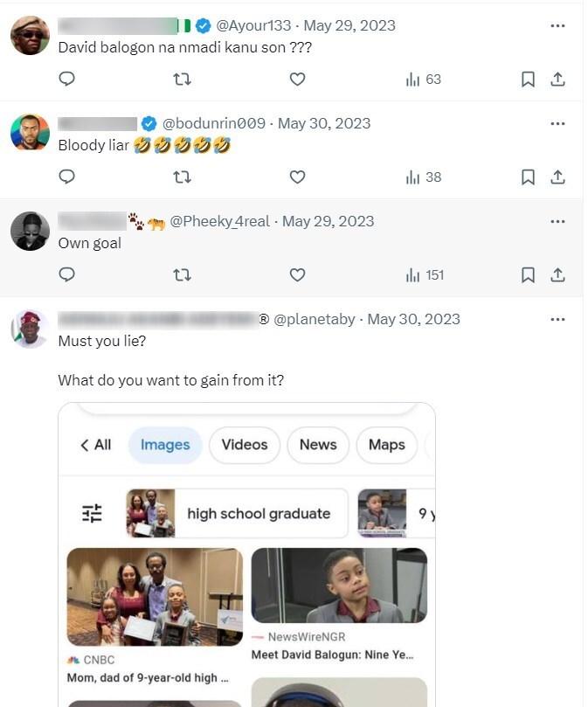Like the 'David balogon' tweet

tap(297, 80)
